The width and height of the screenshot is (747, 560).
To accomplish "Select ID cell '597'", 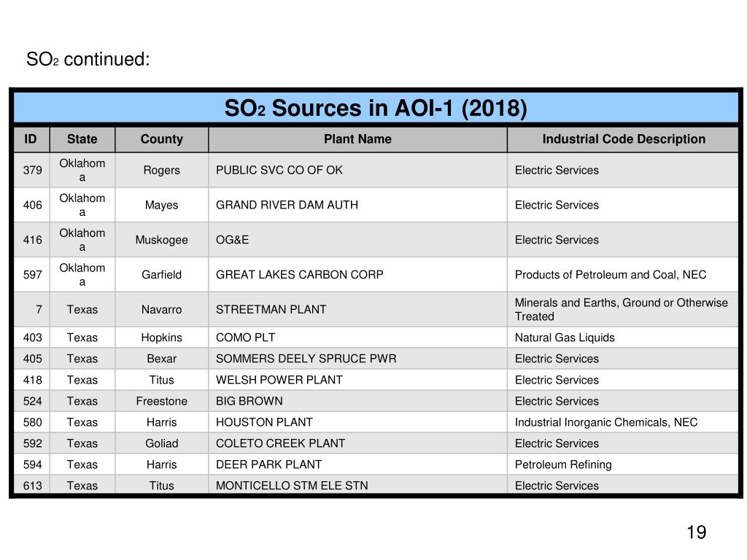I will [32, 275].
